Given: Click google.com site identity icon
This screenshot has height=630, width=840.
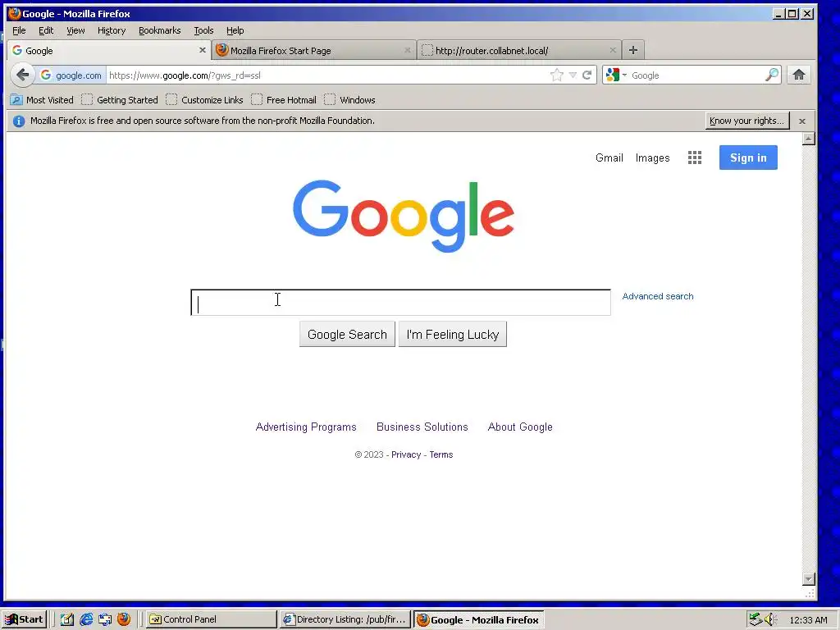Looking at the screenshot, I should [x=71, y=75].
